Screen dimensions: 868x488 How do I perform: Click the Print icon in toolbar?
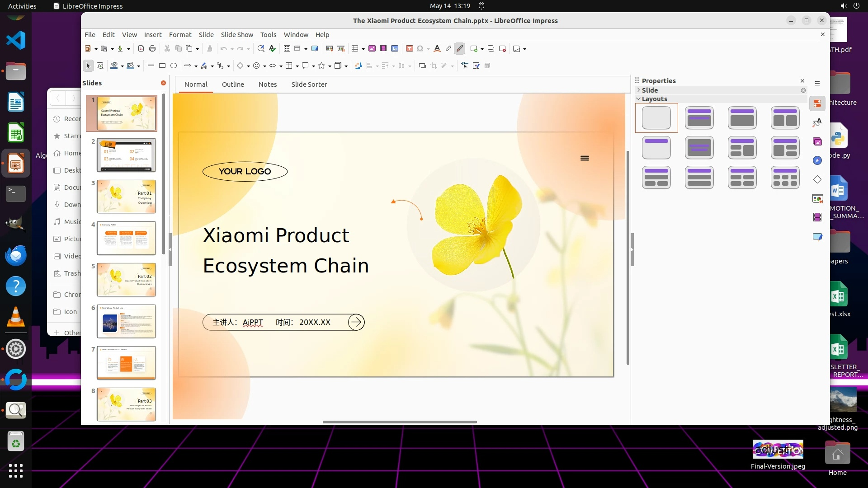(x=152, y=49)
